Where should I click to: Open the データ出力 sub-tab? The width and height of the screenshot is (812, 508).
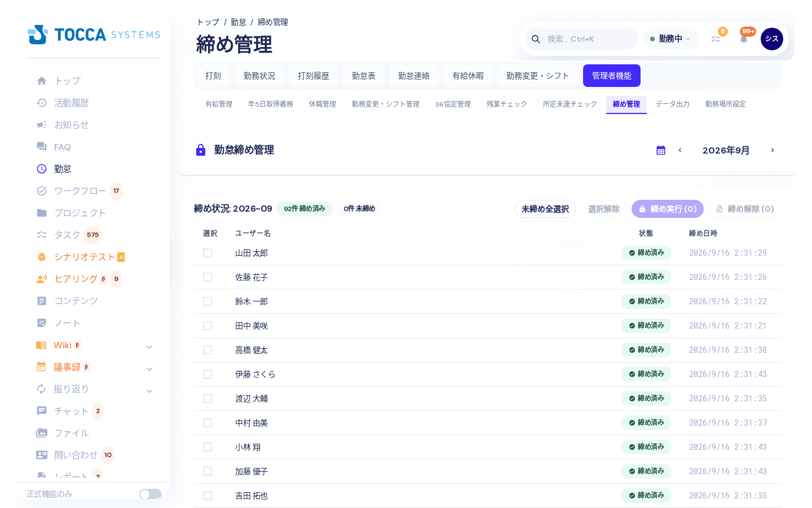[x=673, y=104]
